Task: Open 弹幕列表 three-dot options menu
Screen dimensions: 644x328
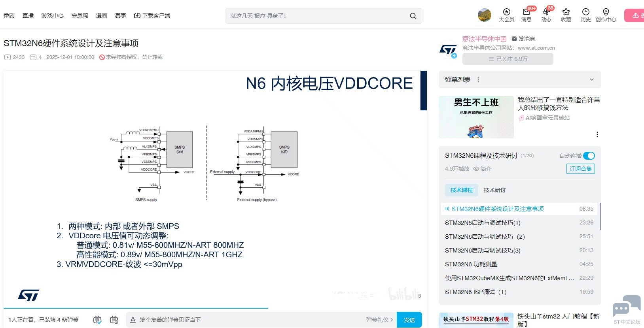Action: [478, 80]
